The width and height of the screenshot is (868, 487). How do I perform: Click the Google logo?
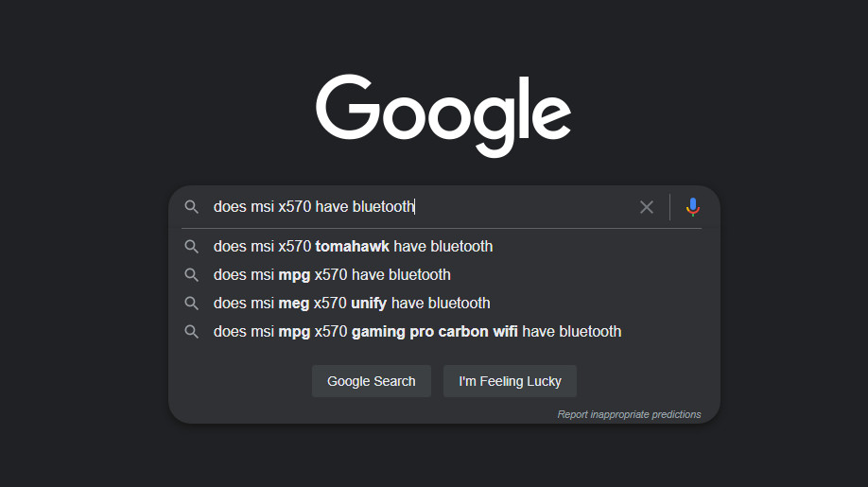tap(443, 116)
